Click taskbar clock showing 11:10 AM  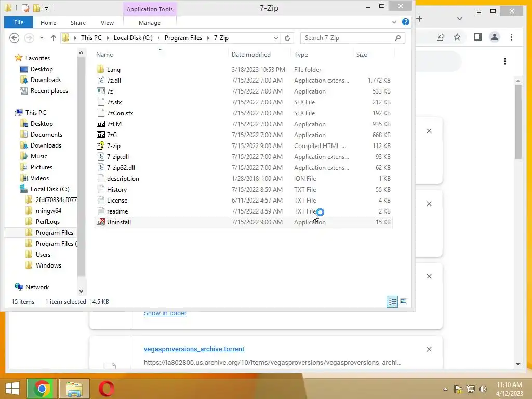coord(509,389)
